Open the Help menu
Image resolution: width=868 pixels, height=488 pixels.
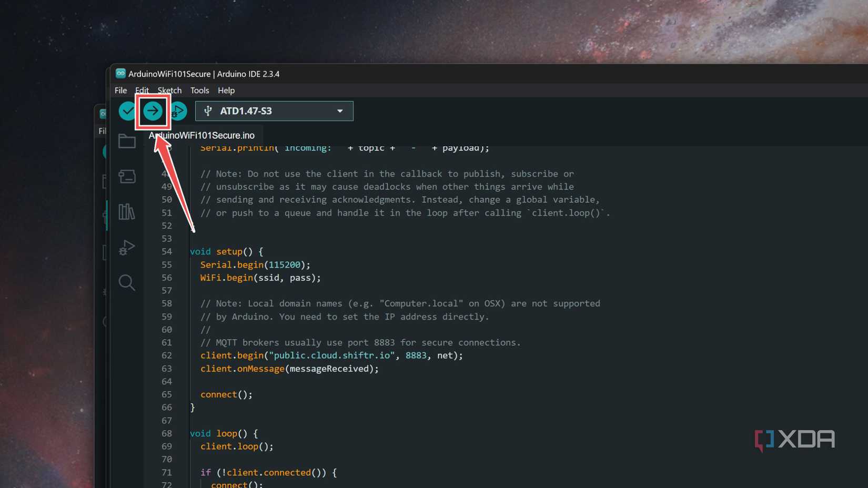tap(226, 90)
